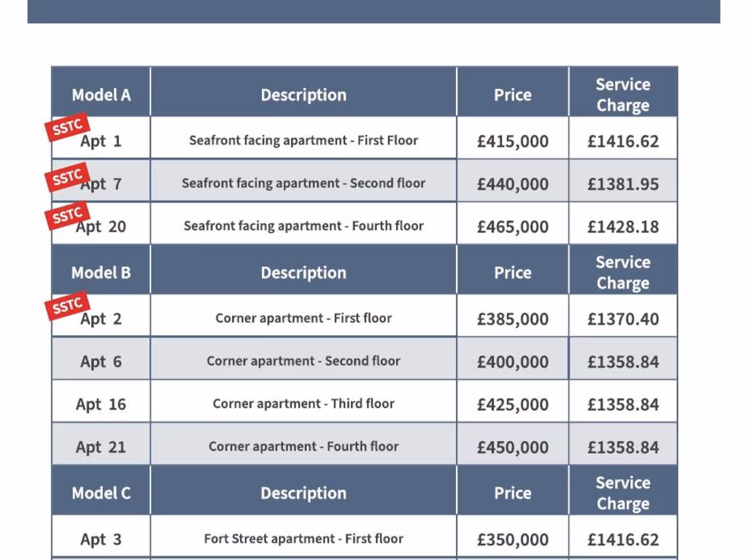Click the SSTC badge on Apt 1
The width and height of the screenshot is (747, 560).
[67, 127]
